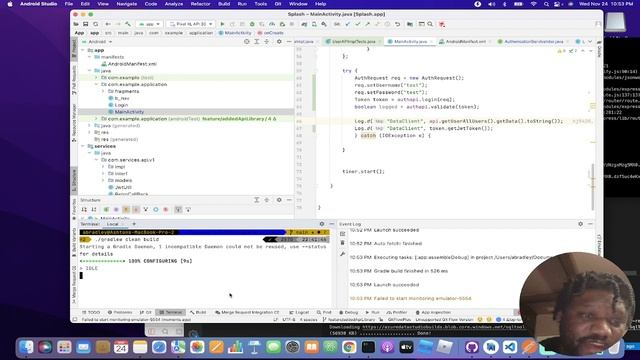640x360 pixels.
Task: Toggle the blue circle filter in Structure toolbar
Action: click(x=156, y=209)
